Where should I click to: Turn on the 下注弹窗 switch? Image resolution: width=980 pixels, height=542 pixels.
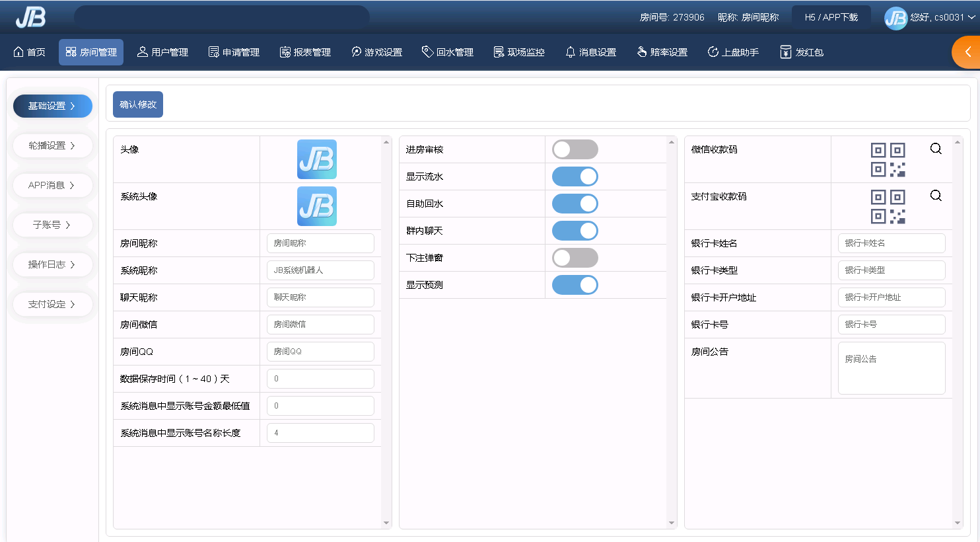[x=575, y=258]
